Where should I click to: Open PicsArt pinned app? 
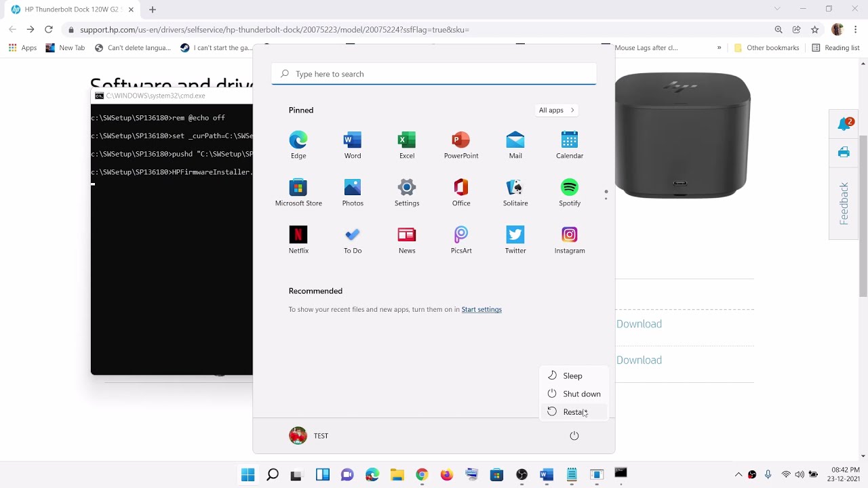(x=461, y=241)
